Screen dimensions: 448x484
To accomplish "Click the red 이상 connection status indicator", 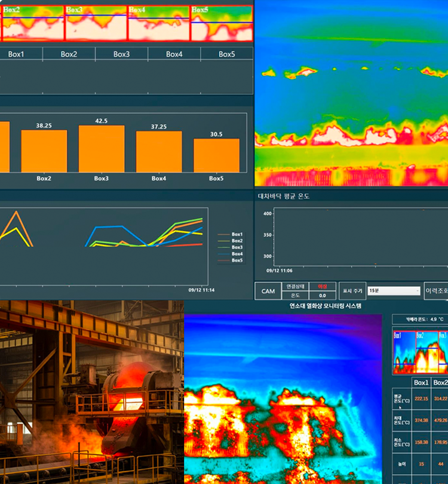I will [x=323, y=287].
